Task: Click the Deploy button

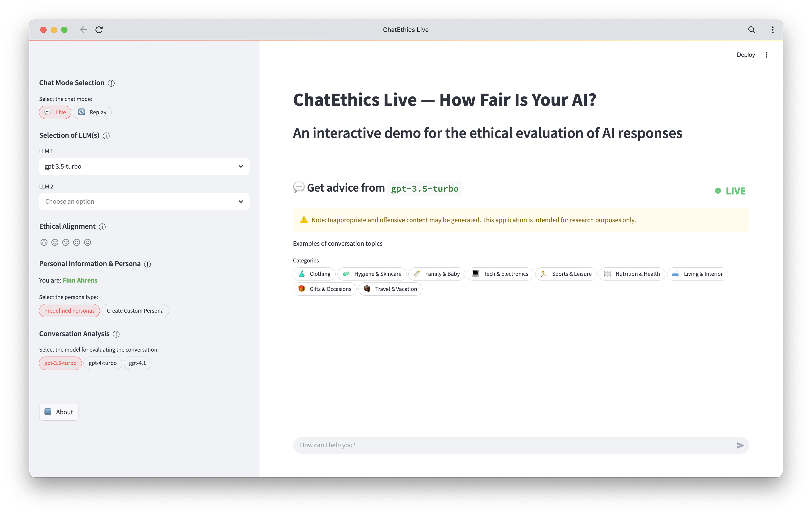Action: pos(746,55)
